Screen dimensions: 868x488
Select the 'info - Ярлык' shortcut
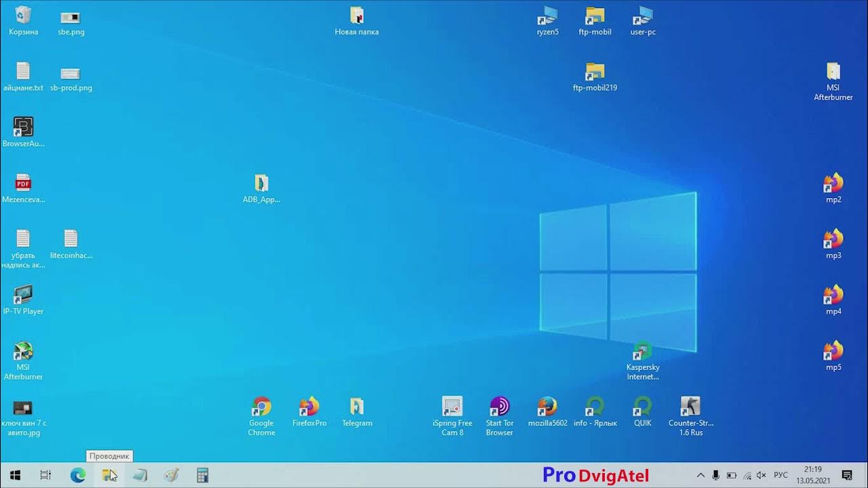click(x=595, y=412)
